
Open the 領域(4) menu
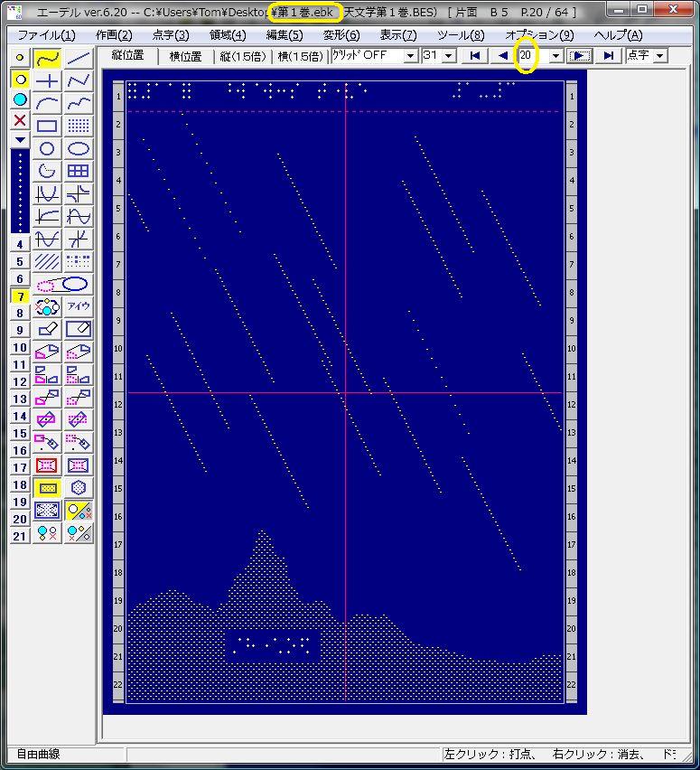point(228,35)
